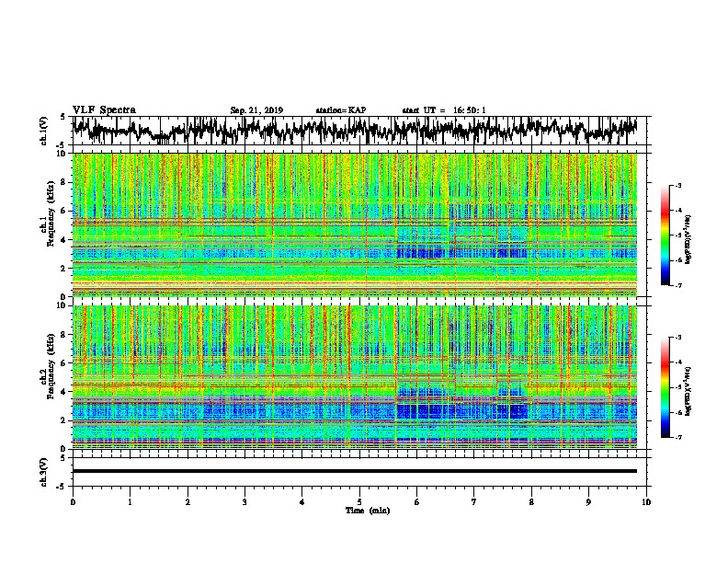The width and height of the screenshot is (728, 563).
Task: Click the "10" frequency tick of ch.1 spectrogram
Action: (x=62, y=154)
